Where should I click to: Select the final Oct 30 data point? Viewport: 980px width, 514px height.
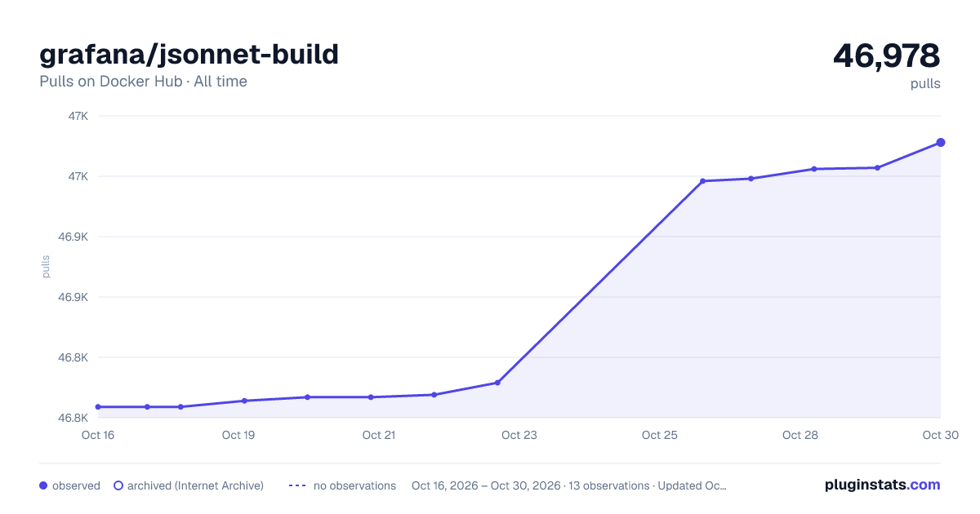(941, 143)
